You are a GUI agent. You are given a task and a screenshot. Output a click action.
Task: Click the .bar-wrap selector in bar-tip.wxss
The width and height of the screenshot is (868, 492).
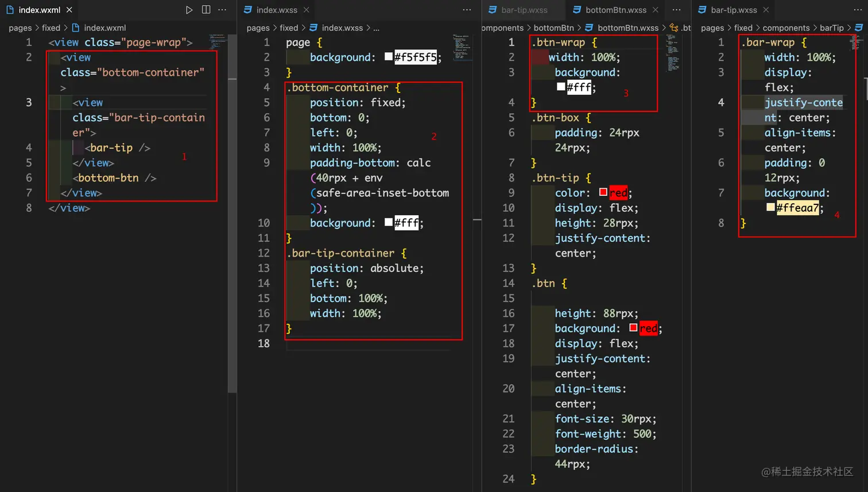[x=768, y=42]
